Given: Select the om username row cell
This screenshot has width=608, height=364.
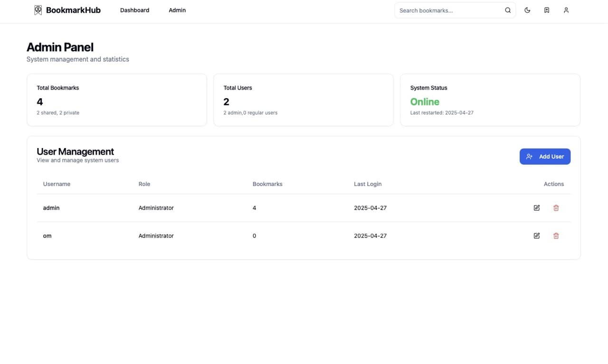Looking at the screenshot, I should (x=47, y=236).
